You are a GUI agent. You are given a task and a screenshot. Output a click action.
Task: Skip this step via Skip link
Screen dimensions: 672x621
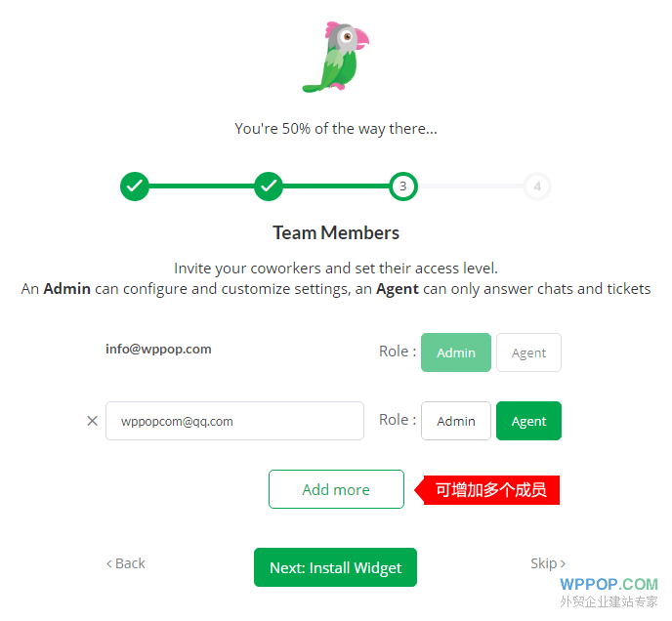[547, 563]
